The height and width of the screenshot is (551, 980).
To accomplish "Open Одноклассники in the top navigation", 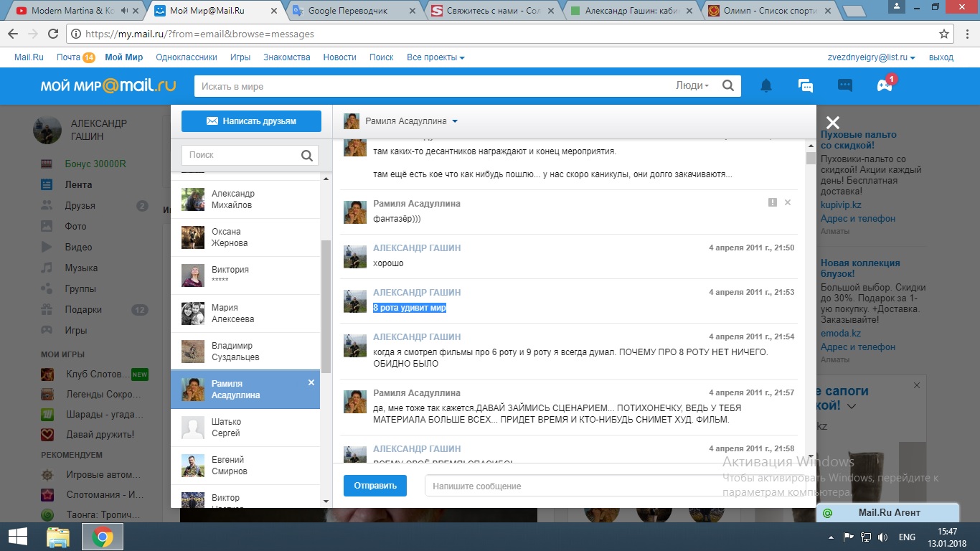I will [187, 57].
